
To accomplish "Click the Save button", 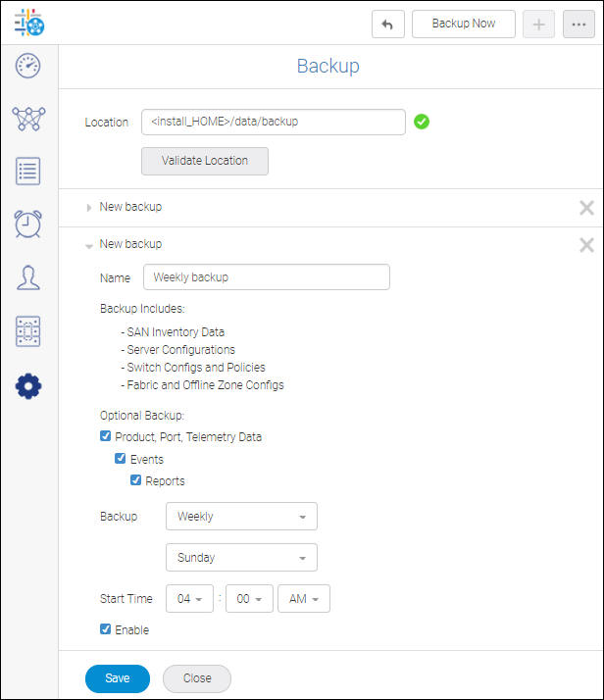I will coord(118,678).
